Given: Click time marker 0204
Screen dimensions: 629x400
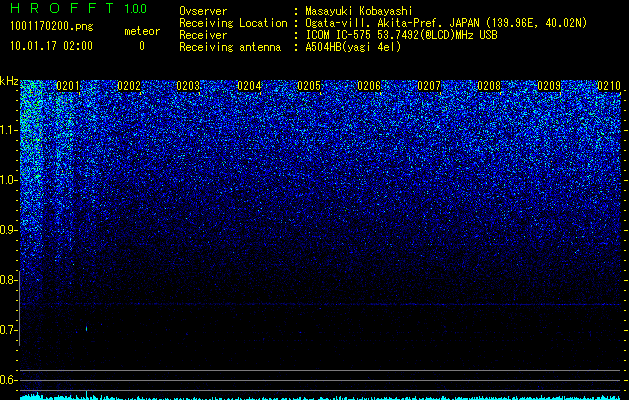Looking at the screenshot, I should (x=249, y=86).
